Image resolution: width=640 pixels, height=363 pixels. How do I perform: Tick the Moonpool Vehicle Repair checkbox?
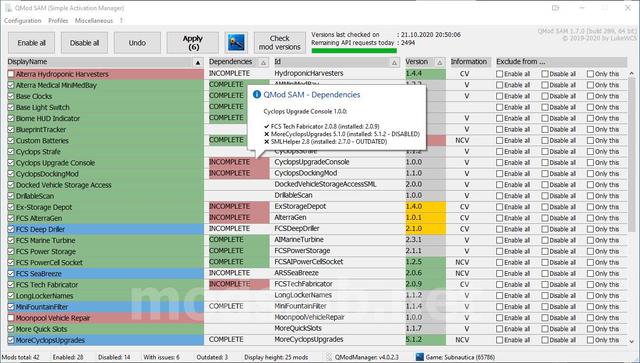(x=11, y=318)
